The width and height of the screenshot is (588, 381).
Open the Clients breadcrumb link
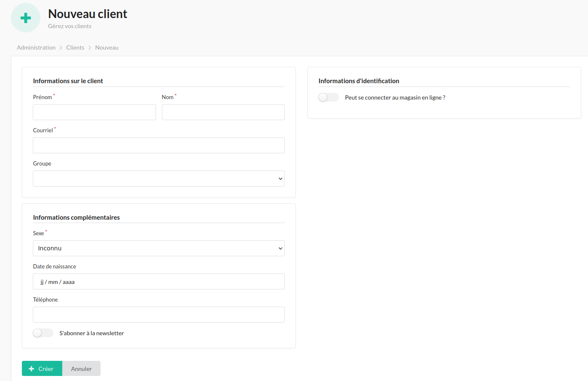coord(75,47)
